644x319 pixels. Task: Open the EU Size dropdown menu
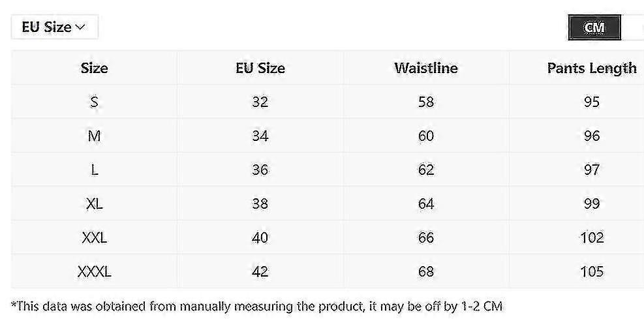click(54, 27)
